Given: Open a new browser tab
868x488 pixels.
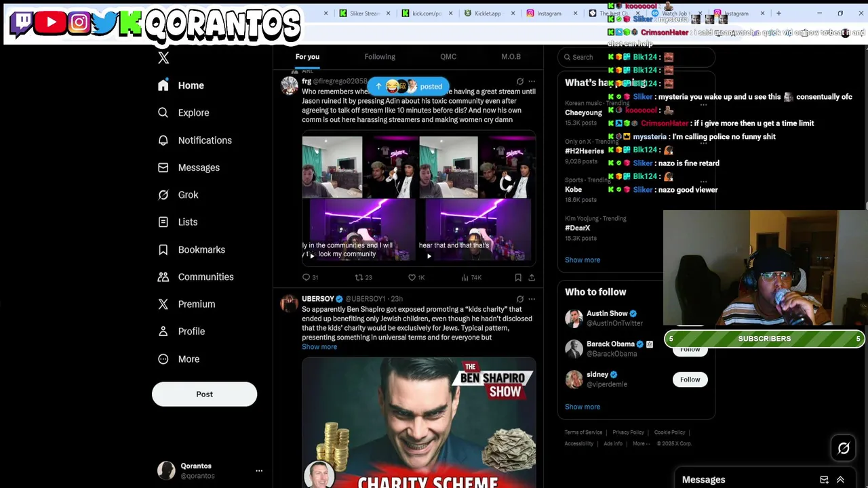Looking at the screenshot, I should click(778, 14).
